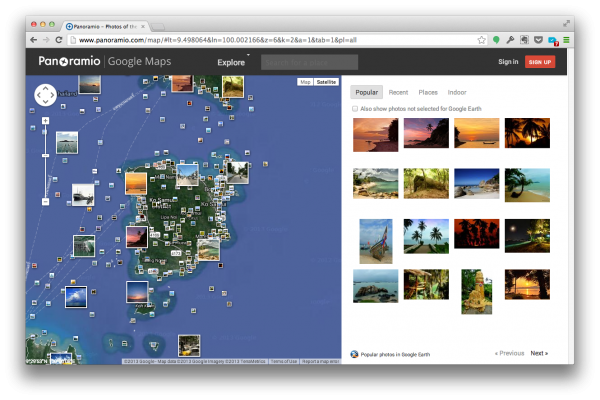Click the Google Earth icon beside Popular photos

pyautogui.click(x=355, y=353)
